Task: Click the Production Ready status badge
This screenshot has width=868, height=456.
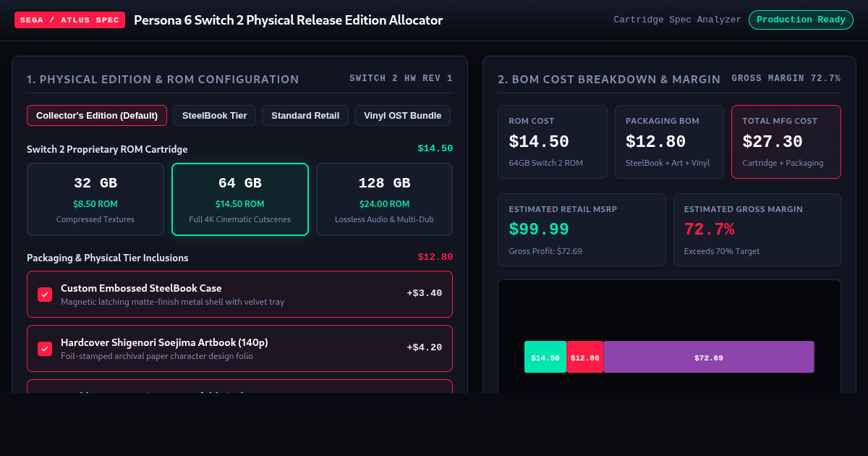Action: pyautogui.click(x=801, y=20)
